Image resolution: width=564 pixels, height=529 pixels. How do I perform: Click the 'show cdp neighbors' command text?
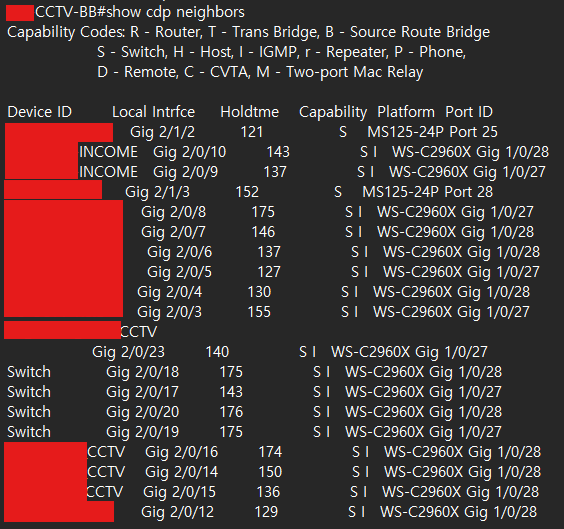point(176,13)
